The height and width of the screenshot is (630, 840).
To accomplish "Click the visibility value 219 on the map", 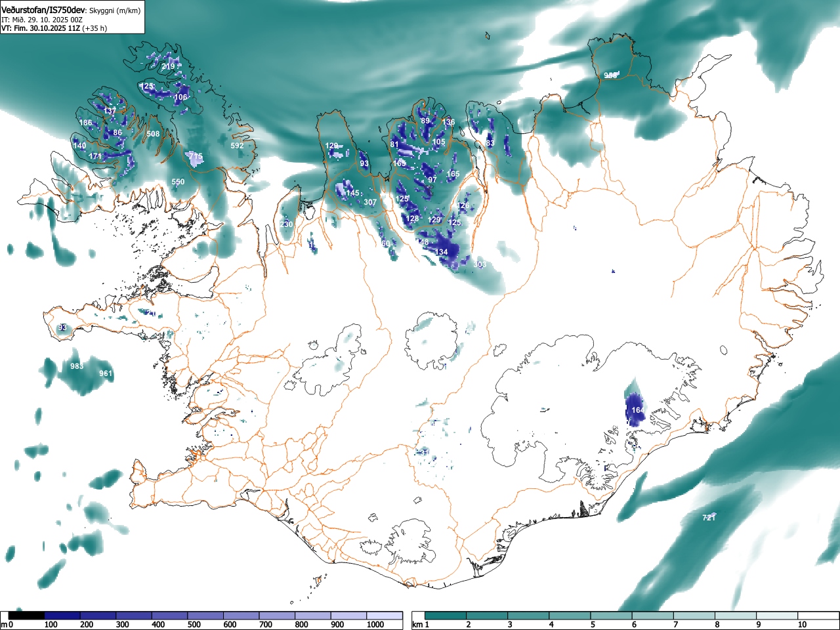I will 168,66.
